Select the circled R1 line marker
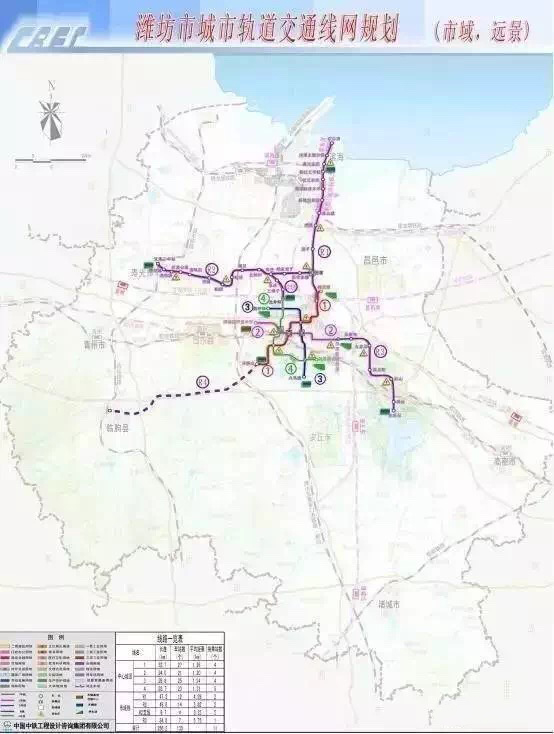This screenshot has width=554, height=734. point(325,251)
